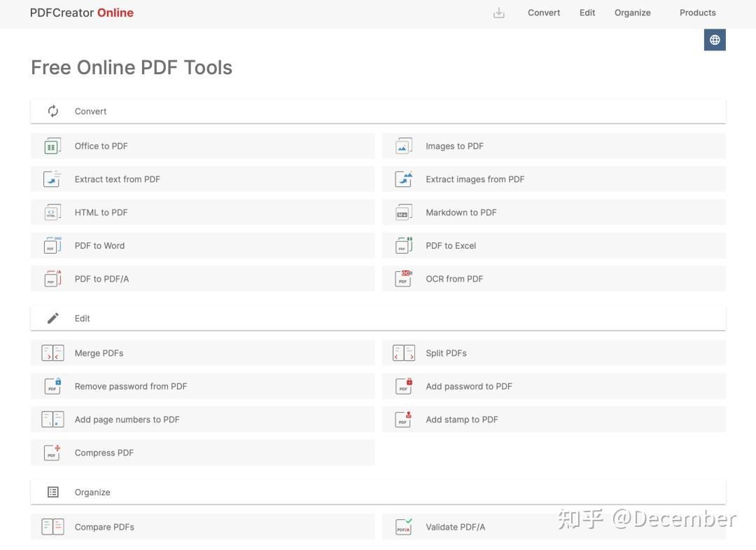
Task: Open the Extract text from PDF tool
Action: [x=117, y=179]
